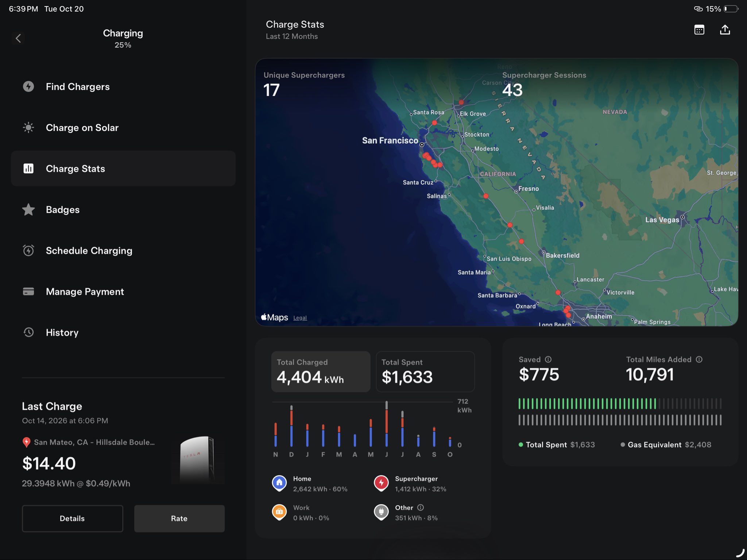
Task: Tap the info icon next to Other
Action: pos(421,507)
